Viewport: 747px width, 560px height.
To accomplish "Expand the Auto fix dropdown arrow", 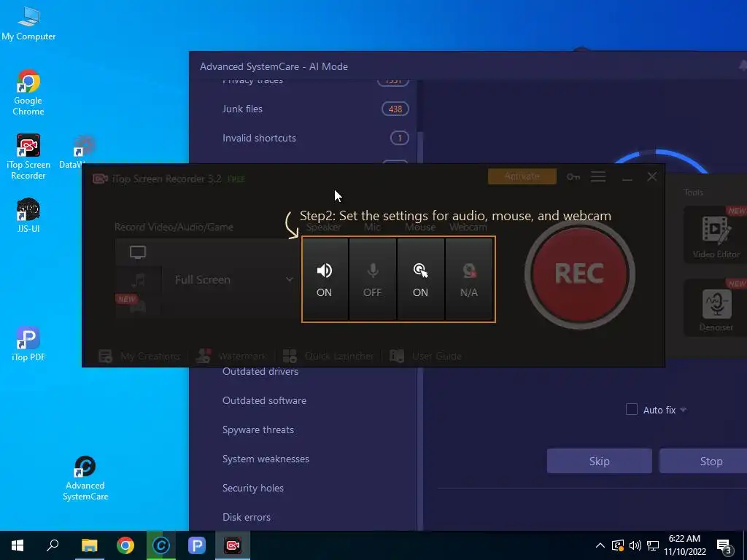I will pos(684,410).
